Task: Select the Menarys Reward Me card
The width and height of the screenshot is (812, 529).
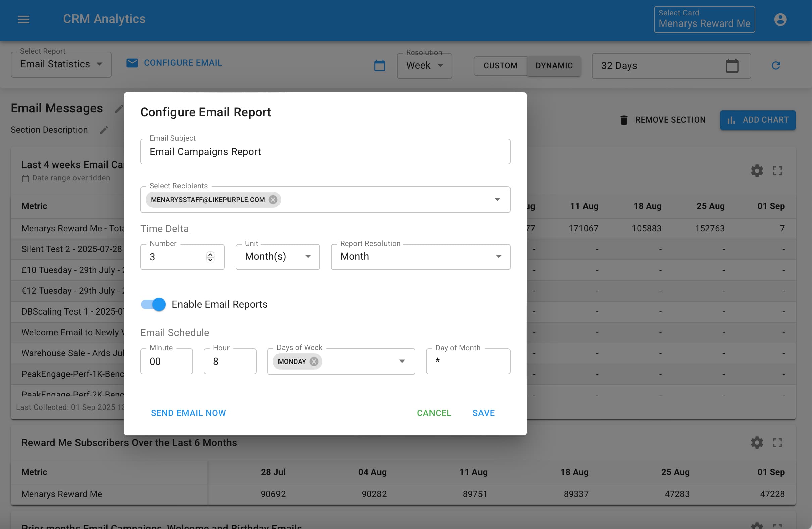Action: [704, 19]
